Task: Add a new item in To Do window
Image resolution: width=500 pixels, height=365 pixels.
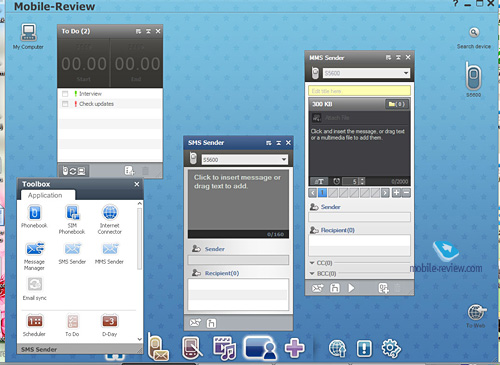Action: [129, 171]
